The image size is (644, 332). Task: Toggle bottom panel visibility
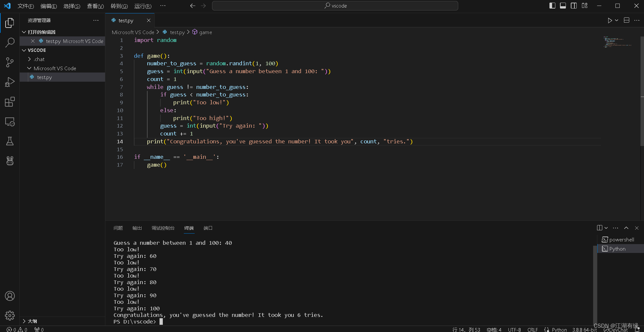[x=563, y=6]
